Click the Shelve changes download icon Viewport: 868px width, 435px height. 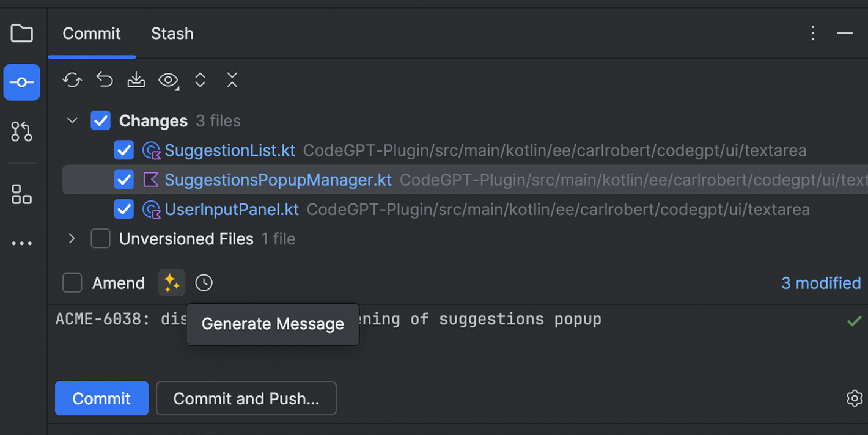click(x=136, y=80)
